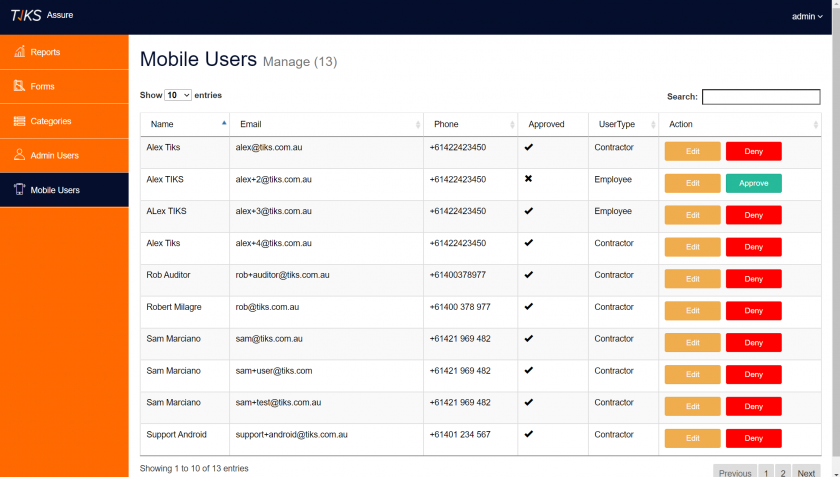Click the approved checkmark for Rob Auditor
The width and height of the screenshot is (840, 477).
529,274
